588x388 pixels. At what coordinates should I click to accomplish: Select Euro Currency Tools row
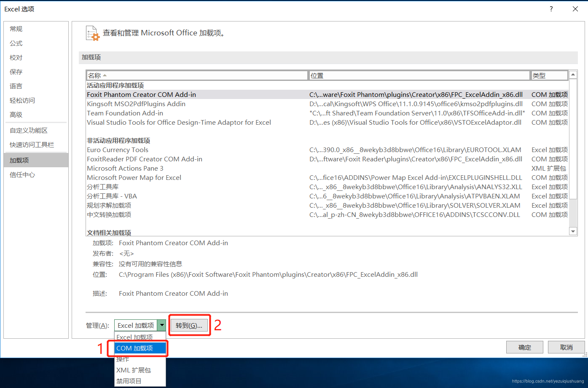327,150
